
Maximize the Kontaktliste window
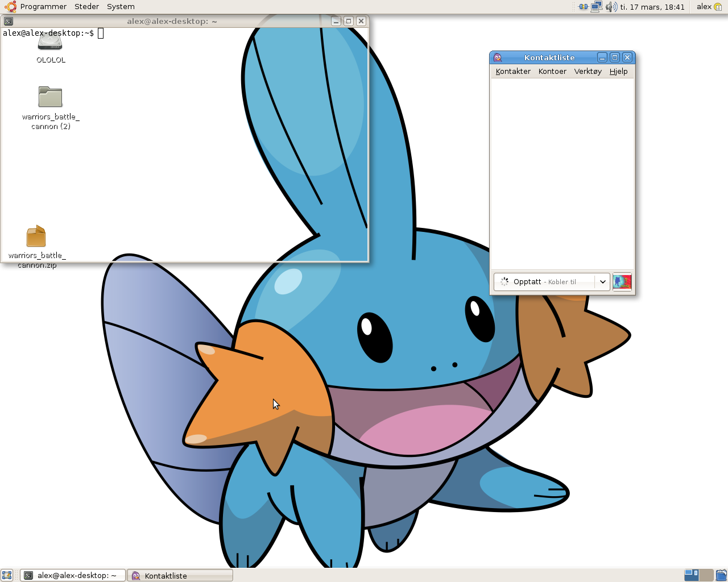(x=615, y=57)
